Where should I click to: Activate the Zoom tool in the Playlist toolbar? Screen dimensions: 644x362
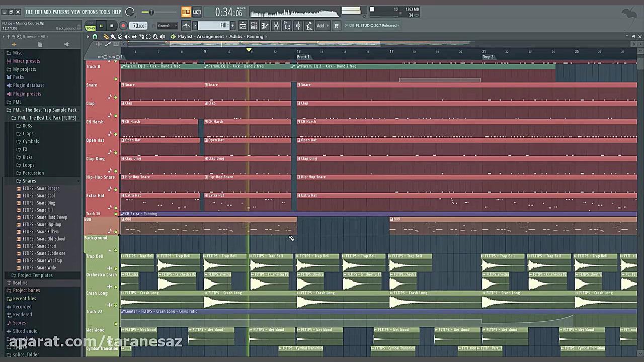point(155,36)
